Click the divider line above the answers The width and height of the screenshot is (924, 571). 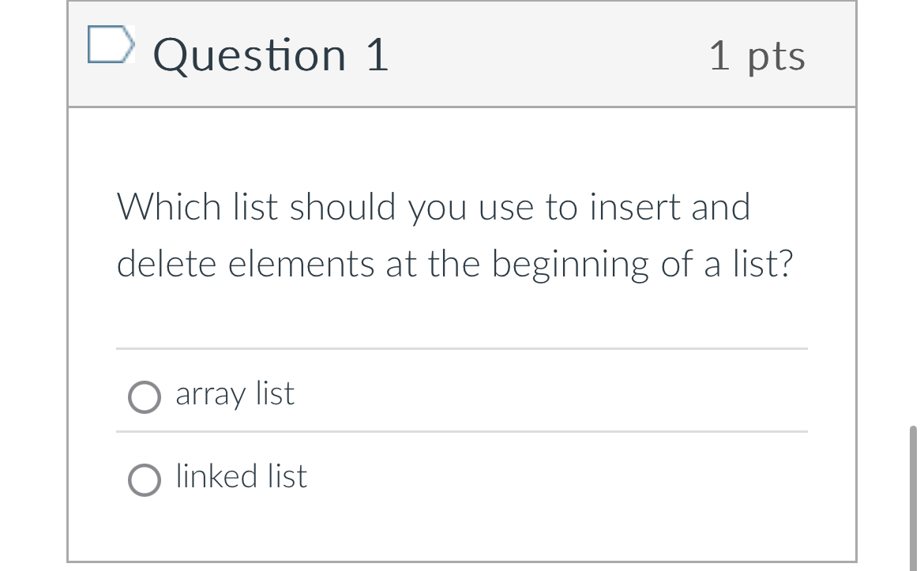click(x=462, y=348)
